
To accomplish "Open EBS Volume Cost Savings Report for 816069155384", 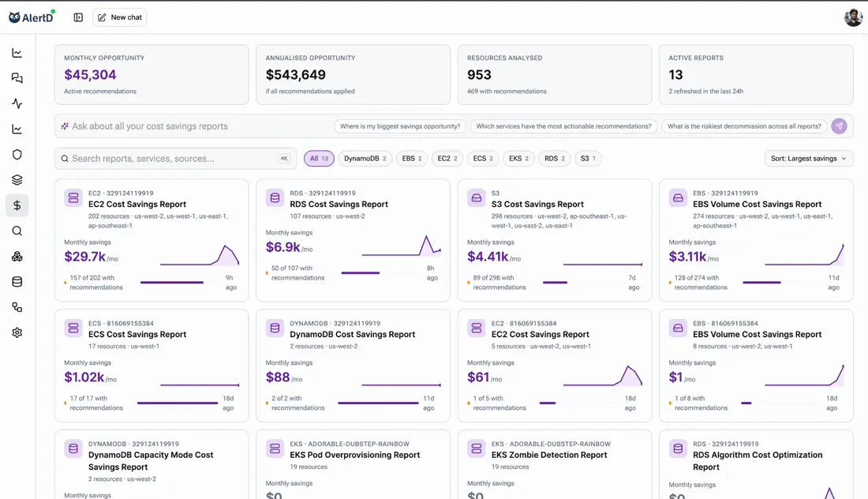I will click(756, 366).
